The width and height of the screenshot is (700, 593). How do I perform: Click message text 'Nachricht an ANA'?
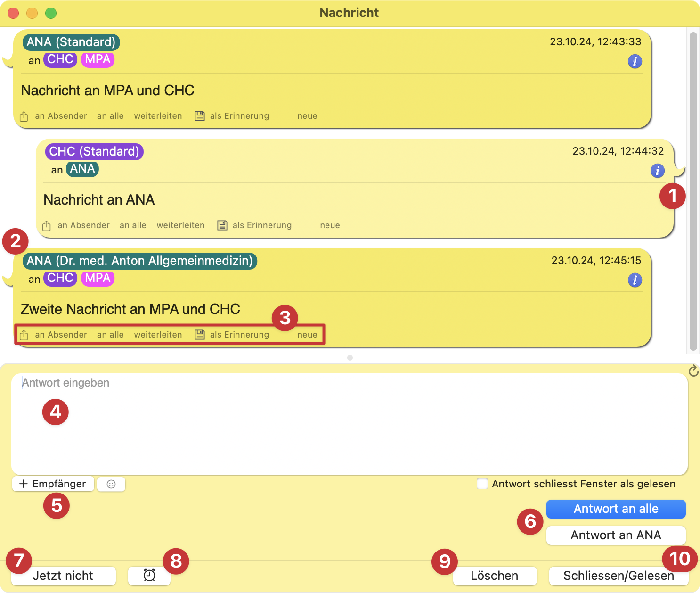point(99,200)
